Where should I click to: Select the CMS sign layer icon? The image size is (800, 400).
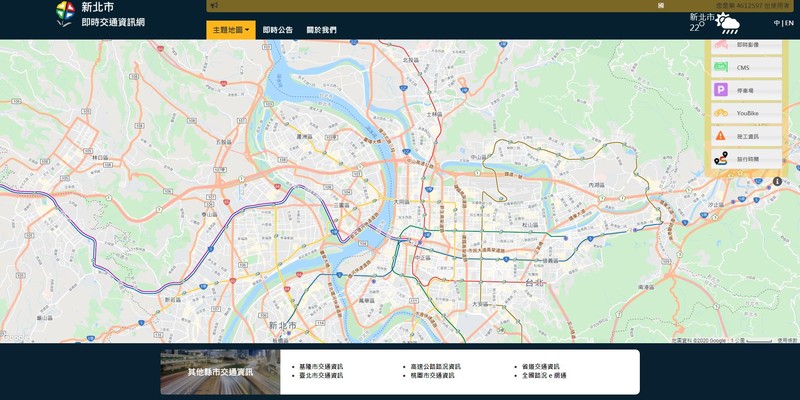(720, 67)
